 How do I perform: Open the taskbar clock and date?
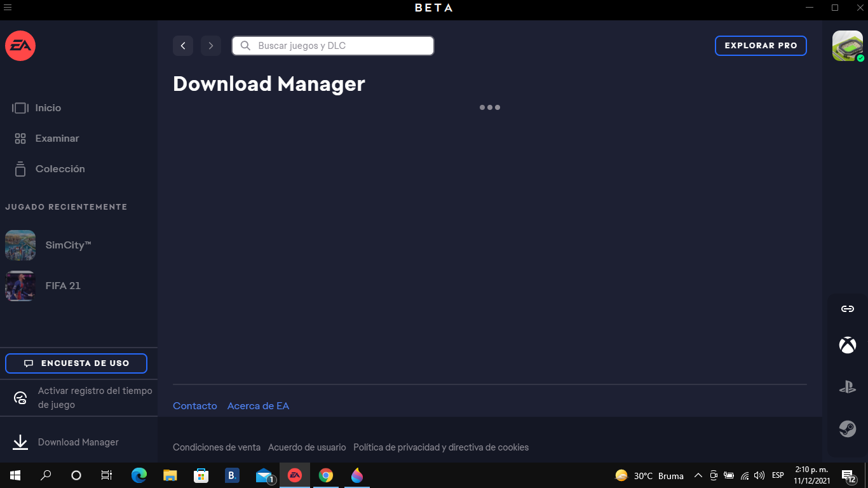point(811,475)
